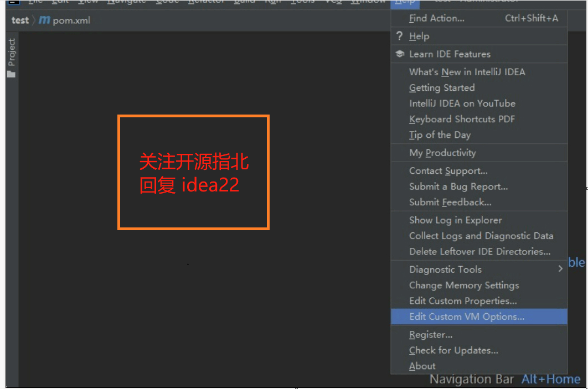The height and width of the screenshot is (389, 588).
Task: Click the Alt+Home shortcut text
Action: [551, 379]
